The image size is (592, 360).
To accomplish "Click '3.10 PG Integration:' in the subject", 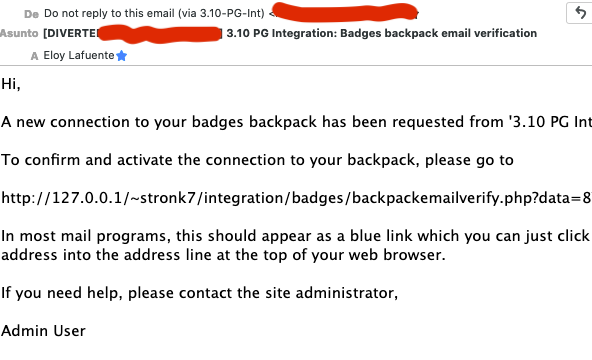I will (282, 33).
